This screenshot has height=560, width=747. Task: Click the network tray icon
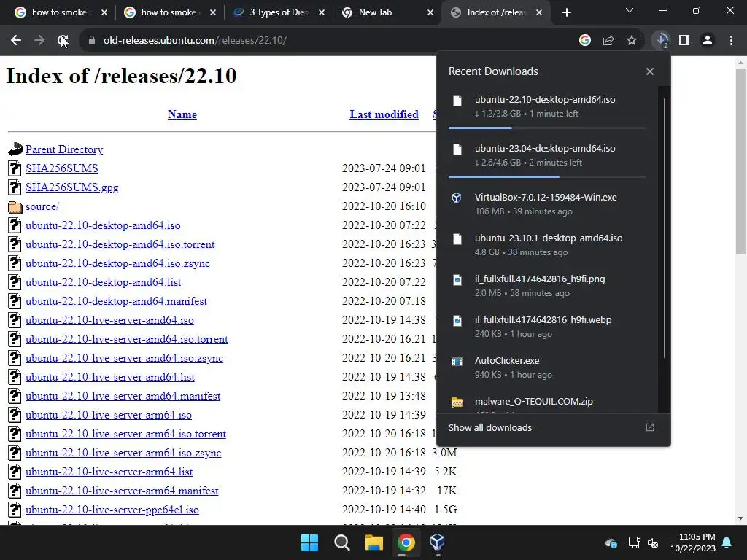pyautogui.click(x=634, y=542)
